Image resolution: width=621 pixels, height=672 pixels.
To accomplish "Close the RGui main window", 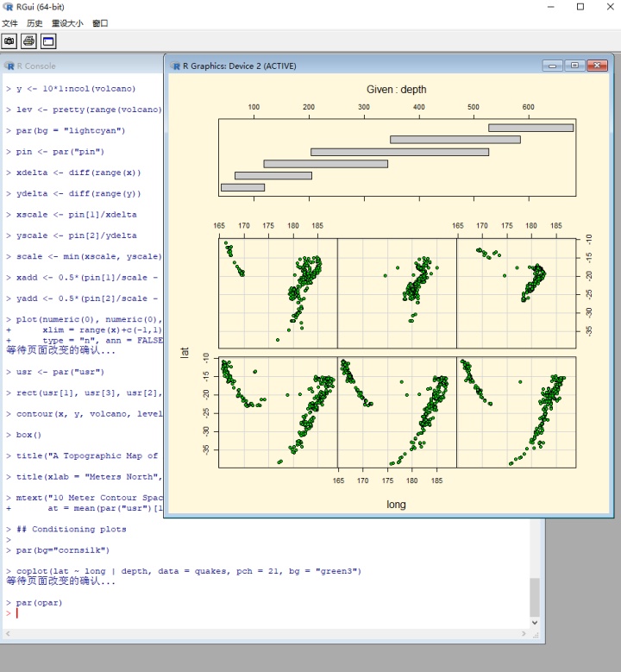I will [611, 7].
